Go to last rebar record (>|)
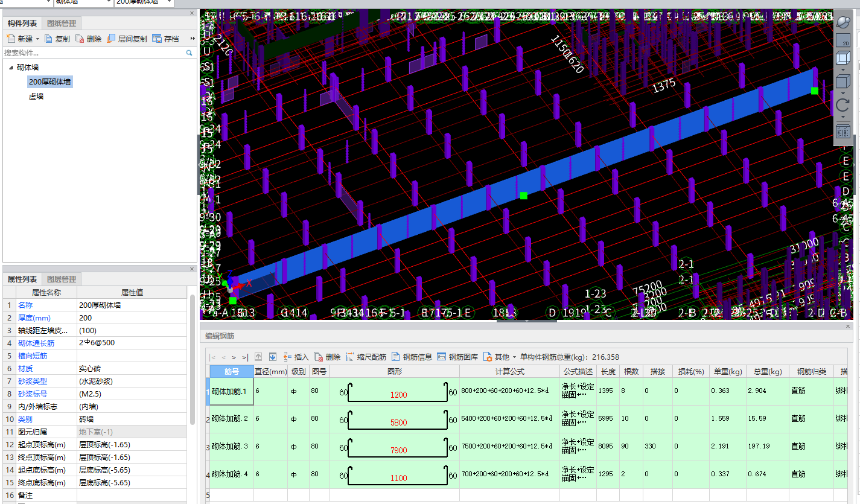Image resolution: width=860 pixels, height=504 pixels. [245, 357]
